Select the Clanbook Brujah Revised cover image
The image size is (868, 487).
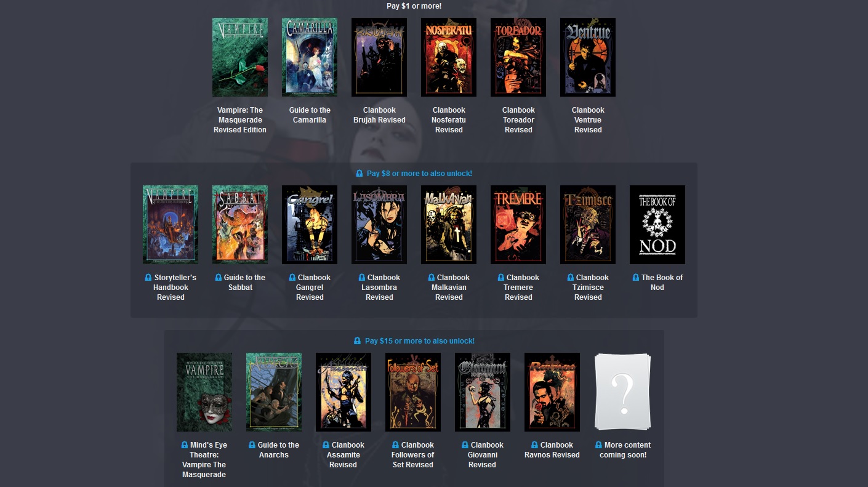tap(379, 57)
